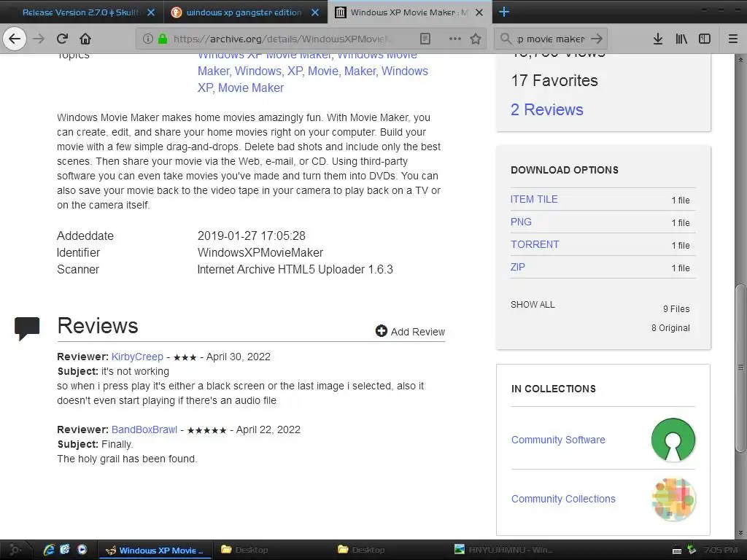
Task: Open second Desktop folder taskbar button
Action: pyautogui.click(x=362, y=550)
